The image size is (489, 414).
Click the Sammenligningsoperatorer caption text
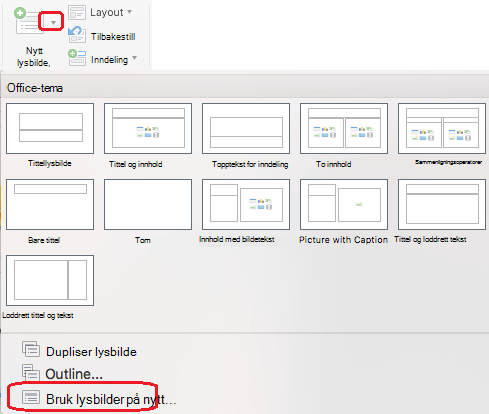(448, 162)
